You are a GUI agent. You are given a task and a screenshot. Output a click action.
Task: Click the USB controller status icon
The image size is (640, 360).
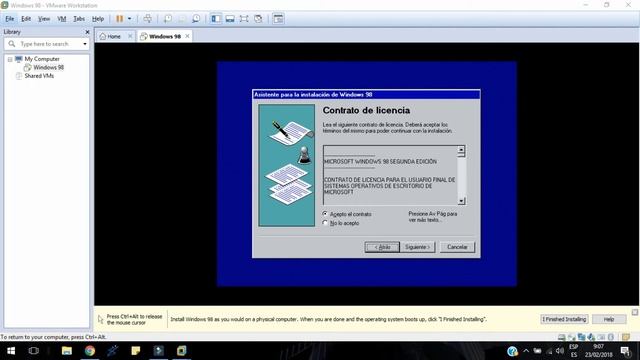(x=611, y=337)
